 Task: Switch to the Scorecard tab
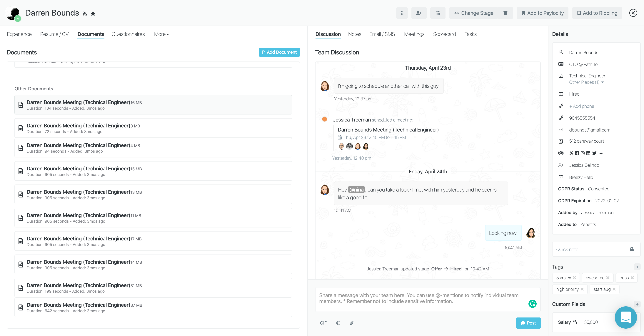(444, 34)
